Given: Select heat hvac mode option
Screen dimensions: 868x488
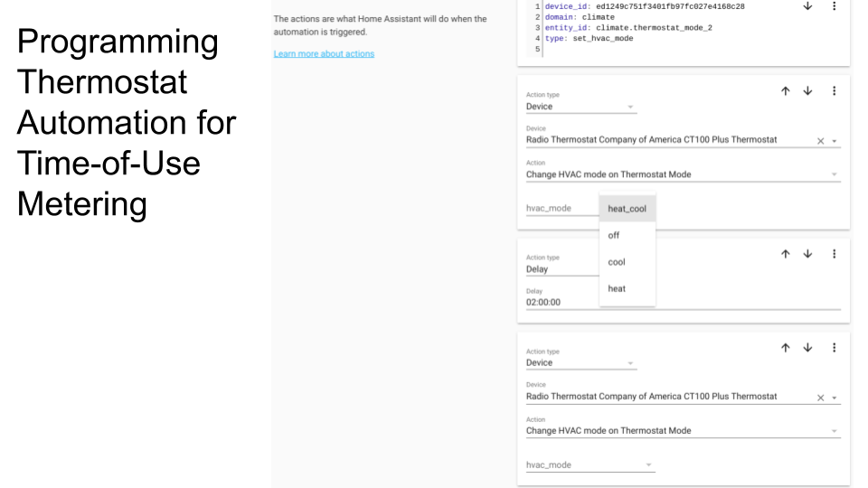Looking at the screenshot, I should pyautogui.click(x=627, y=288).
